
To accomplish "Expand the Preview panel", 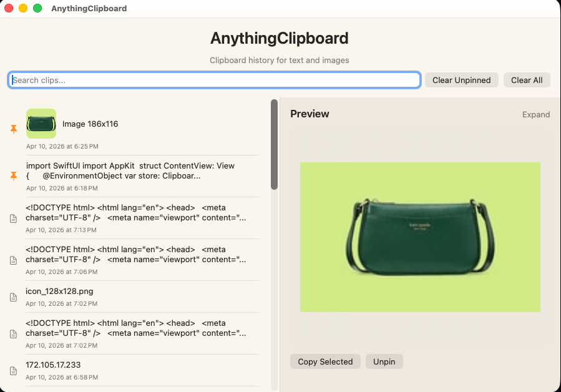I will 535,114.
